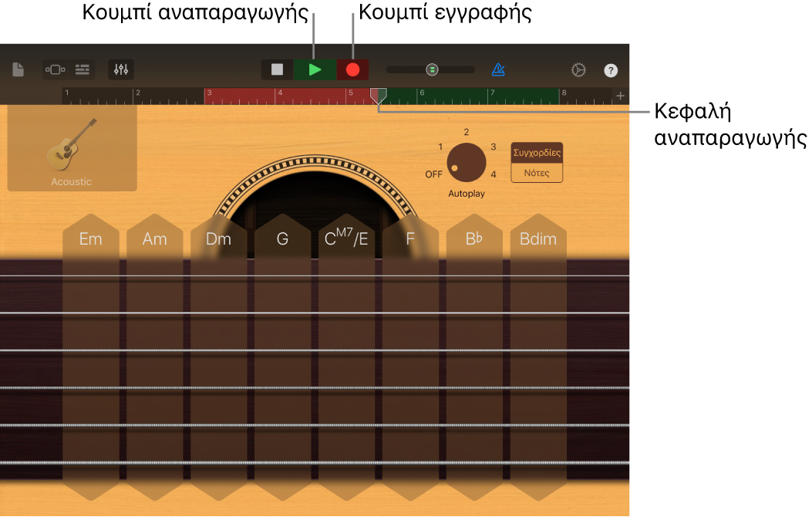Open the instrument browser button
812x517 pixels.
point(56,69)
